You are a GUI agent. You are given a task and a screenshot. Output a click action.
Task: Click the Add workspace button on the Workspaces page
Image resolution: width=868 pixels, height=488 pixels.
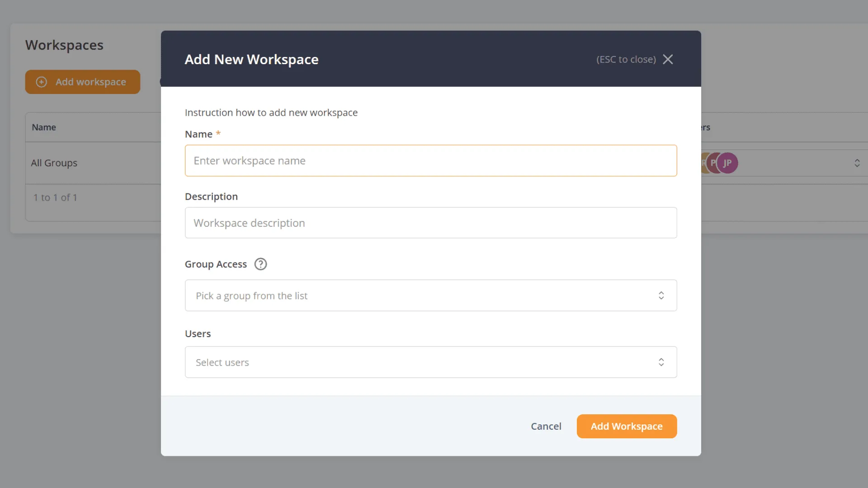[x=82, y=82]
